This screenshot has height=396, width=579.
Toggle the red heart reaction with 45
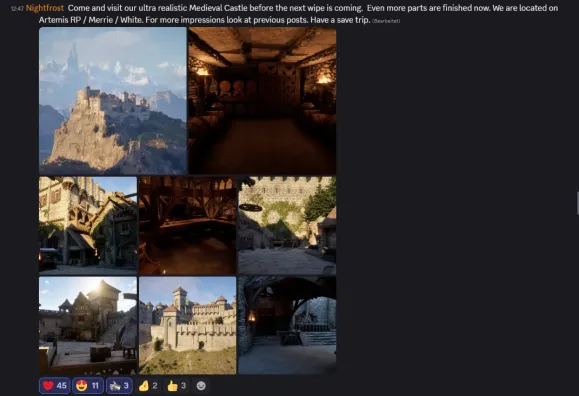coord(54,386)
